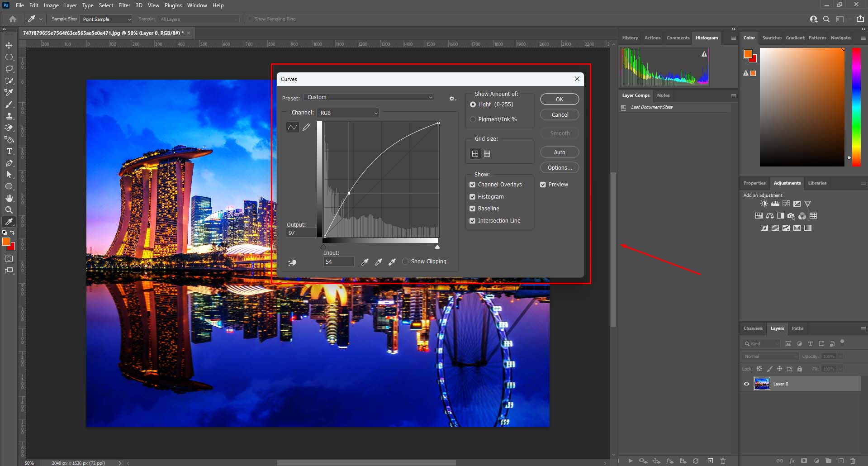Viewport: 868px width, 466px height.
Task: Open the Curves Preset dropdown
Action: tap(368, 97)
